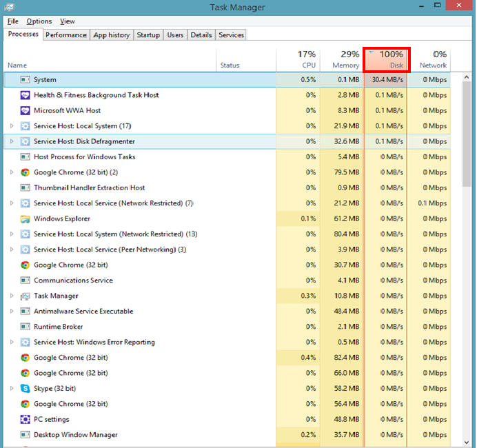Select the PC settings 48.8 MB cell
This screenshot has height=448, width=477.
pos(341,420)
